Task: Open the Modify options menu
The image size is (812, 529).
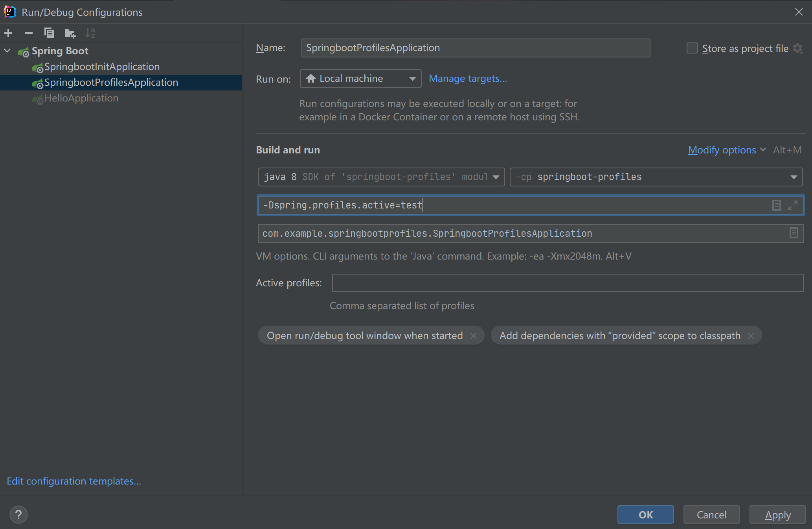Action: click(726, 150)
